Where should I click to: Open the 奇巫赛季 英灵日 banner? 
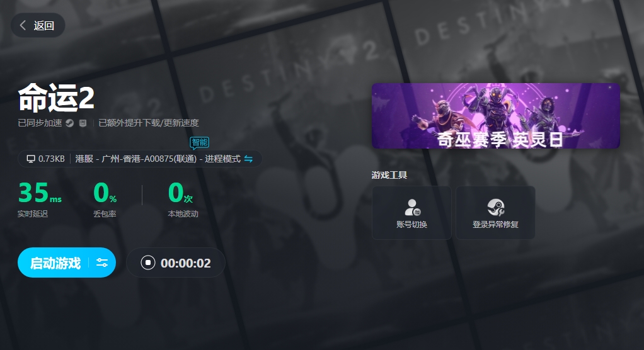(496, 116)
